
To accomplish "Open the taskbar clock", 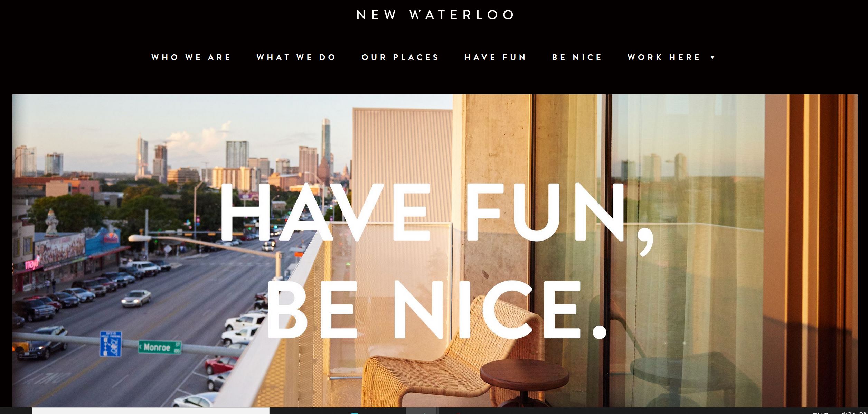I will [854, 413].
